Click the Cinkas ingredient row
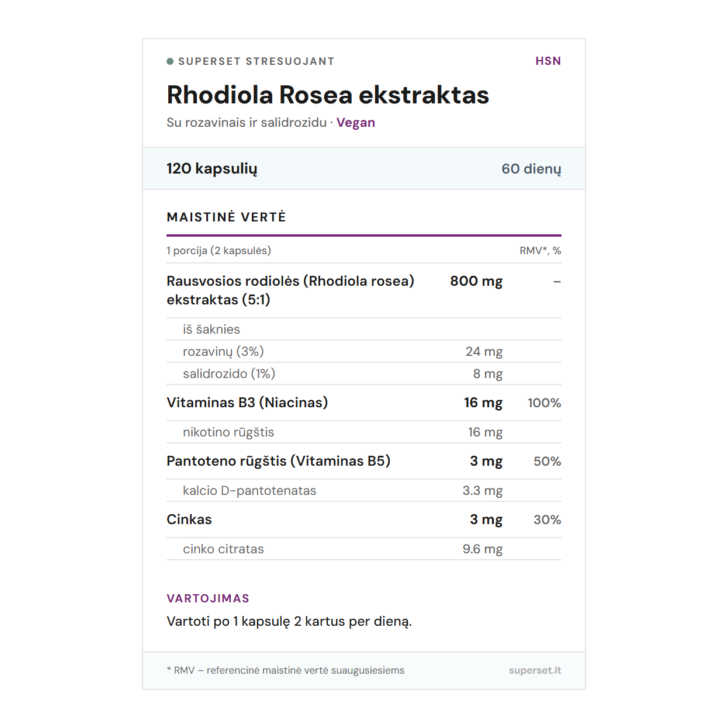Viewport: 728px width, 728px height. coord(189,519)
